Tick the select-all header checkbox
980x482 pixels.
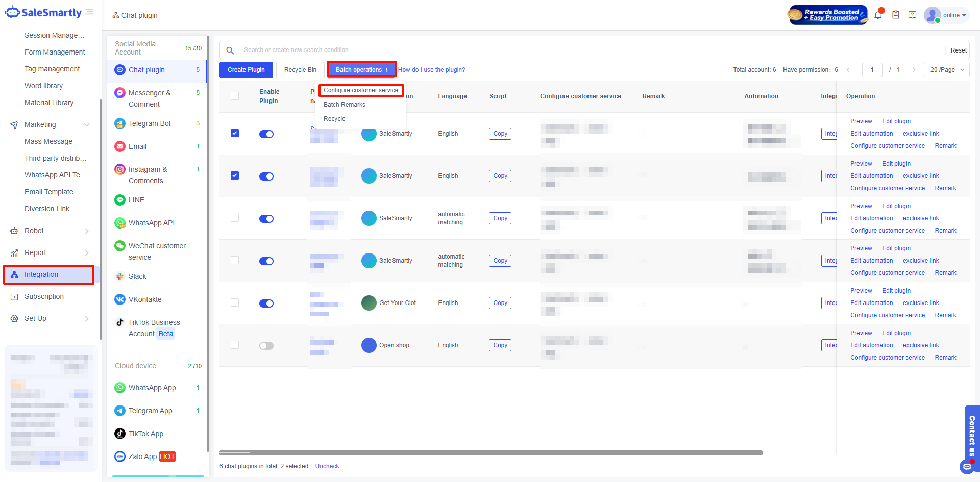(x=235, y=96)
